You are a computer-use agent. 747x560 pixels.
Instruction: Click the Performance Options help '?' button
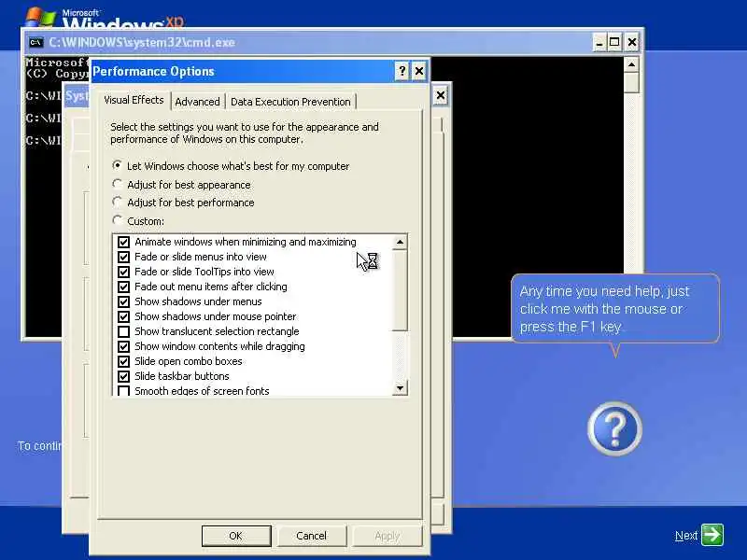point(402,72)
